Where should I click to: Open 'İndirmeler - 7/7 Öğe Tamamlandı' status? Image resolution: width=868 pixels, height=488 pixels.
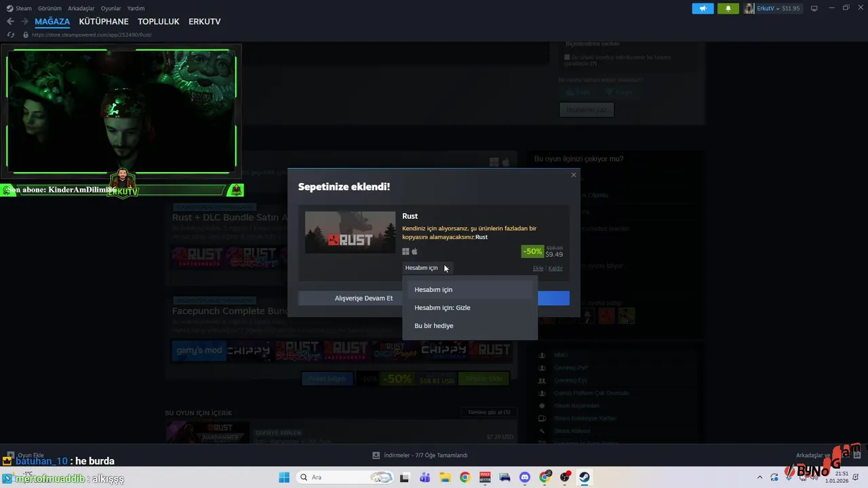[426, 455]
